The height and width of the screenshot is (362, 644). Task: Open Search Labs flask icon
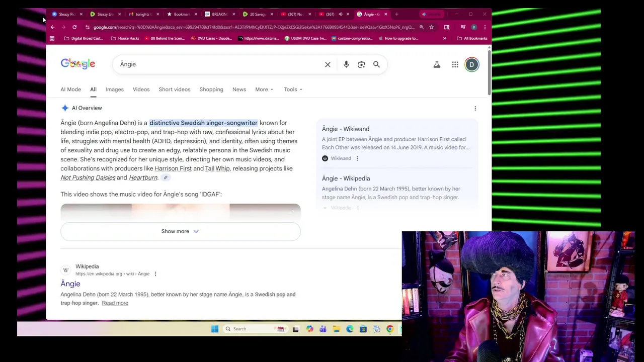coord(437,64)
